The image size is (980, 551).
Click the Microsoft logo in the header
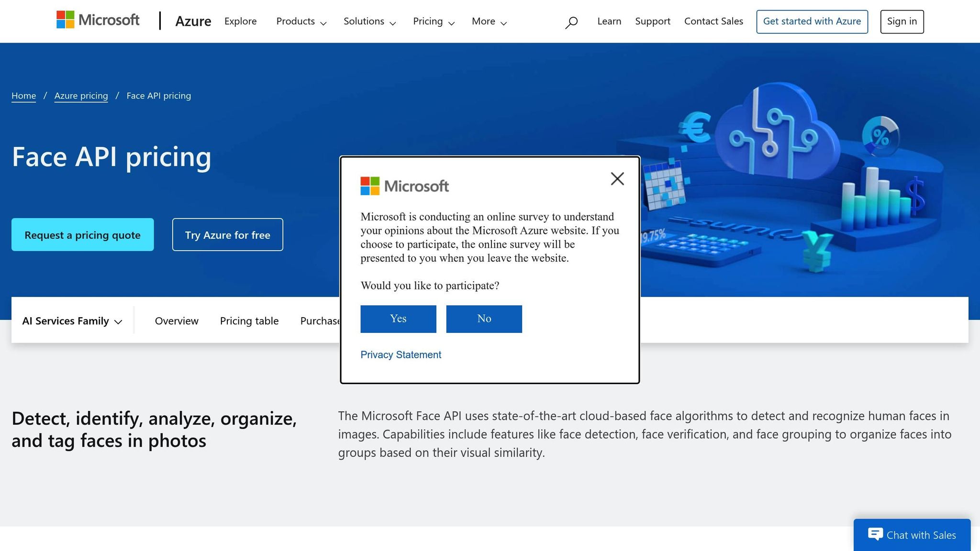[x=98, y=20]
